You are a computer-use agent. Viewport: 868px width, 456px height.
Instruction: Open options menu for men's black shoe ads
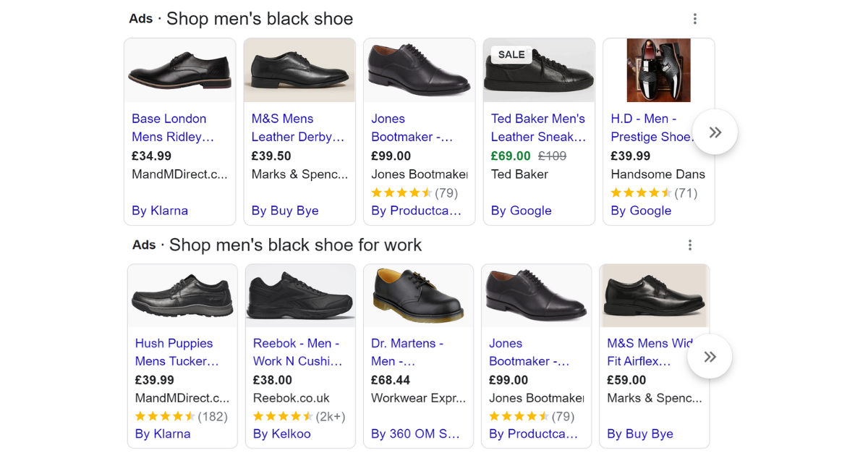pos(694,19)
